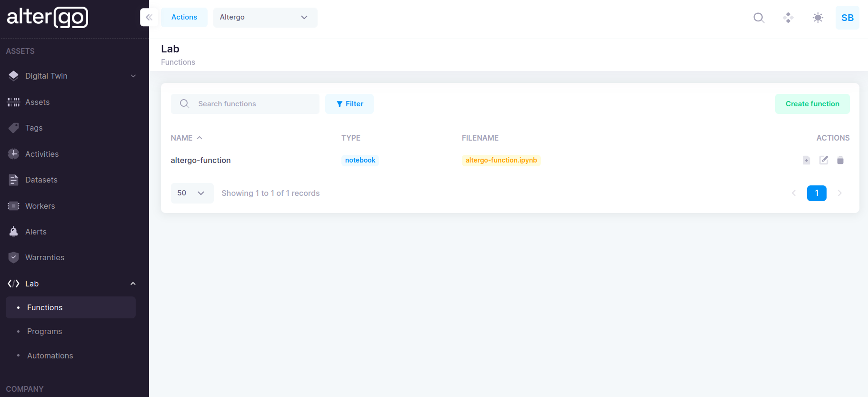Expand the Digital Twin sidebar menu

click(x=71, y=76)
